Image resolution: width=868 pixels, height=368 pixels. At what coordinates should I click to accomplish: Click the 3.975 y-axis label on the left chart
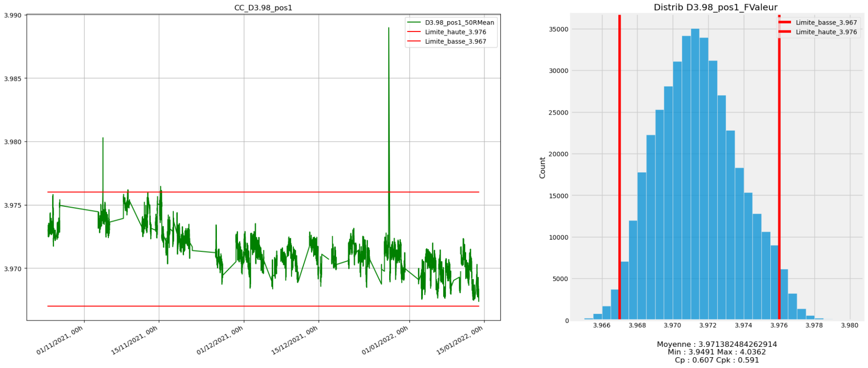pyautogui.click(x=12, y=205)
